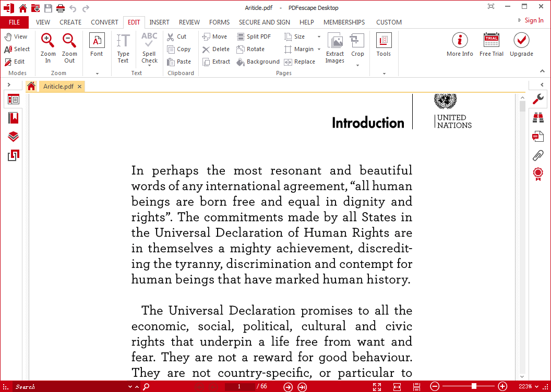Click the Zoom In magnifier icon
Image resolution: width=551 pixels, height=392 pixels.
tap(47, 41)
